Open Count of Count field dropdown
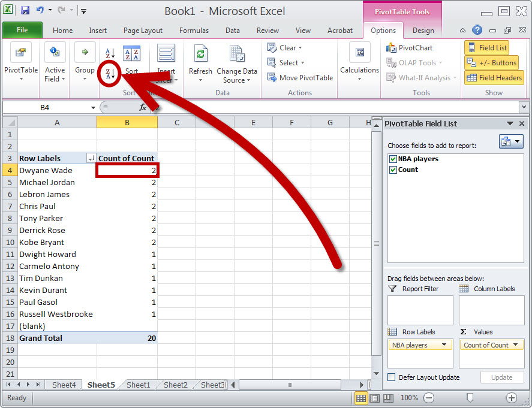This screenshot has width=532, height=408. pos(516,345)
